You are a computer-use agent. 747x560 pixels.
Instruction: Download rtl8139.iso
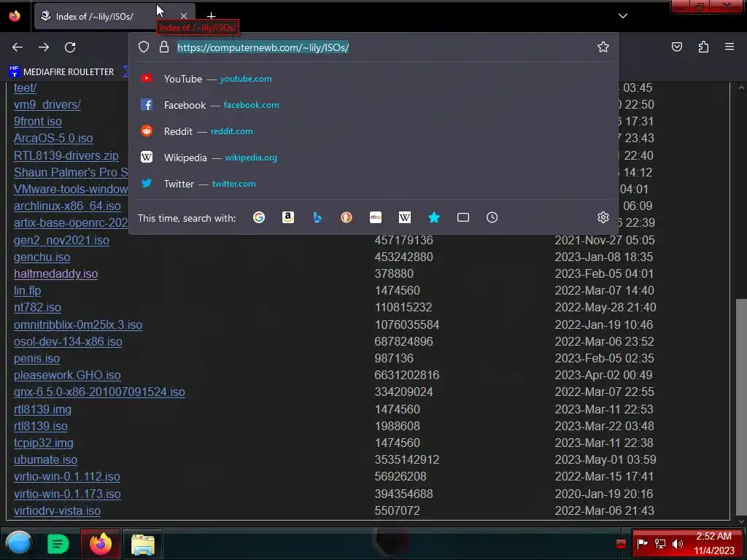click(x=41, y=426)
